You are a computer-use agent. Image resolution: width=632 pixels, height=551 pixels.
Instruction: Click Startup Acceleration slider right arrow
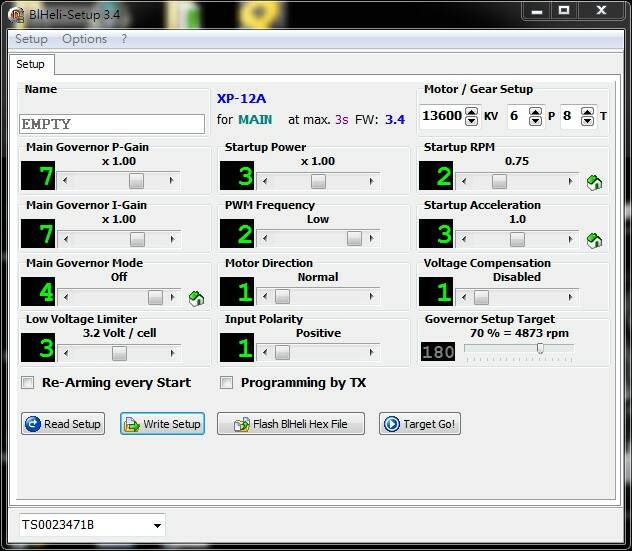570,239
